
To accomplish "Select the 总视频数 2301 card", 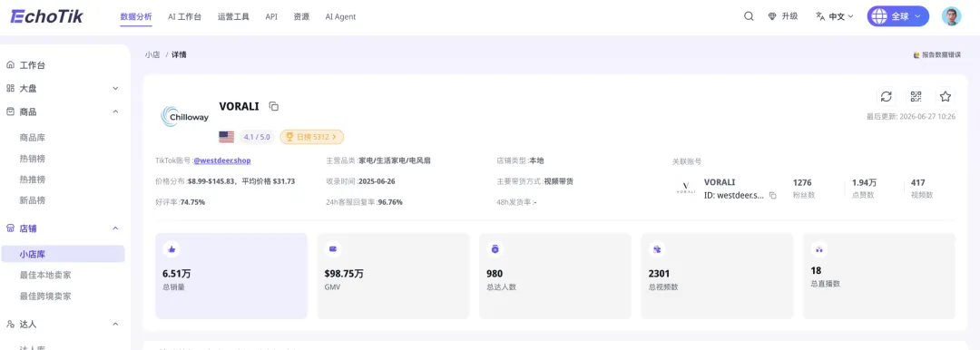I will (x=717, y=276).
